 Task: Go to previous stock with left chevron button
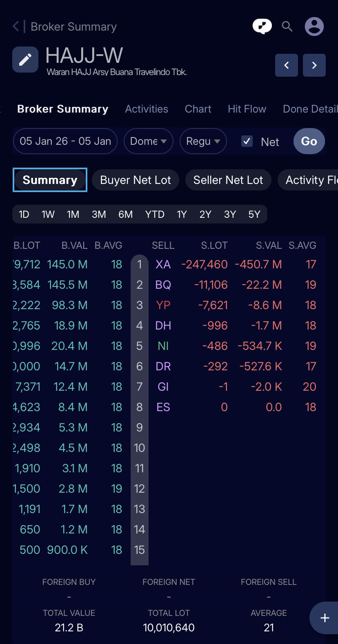287,65
